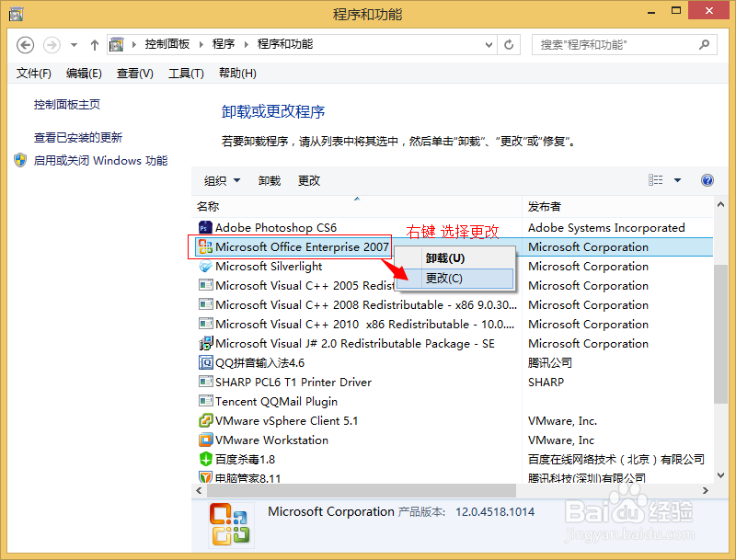Viewport: 736px width, 560px height.
Task: Click the Visual C++ 2010 Redistributable icon
Action: click(205, 324)
